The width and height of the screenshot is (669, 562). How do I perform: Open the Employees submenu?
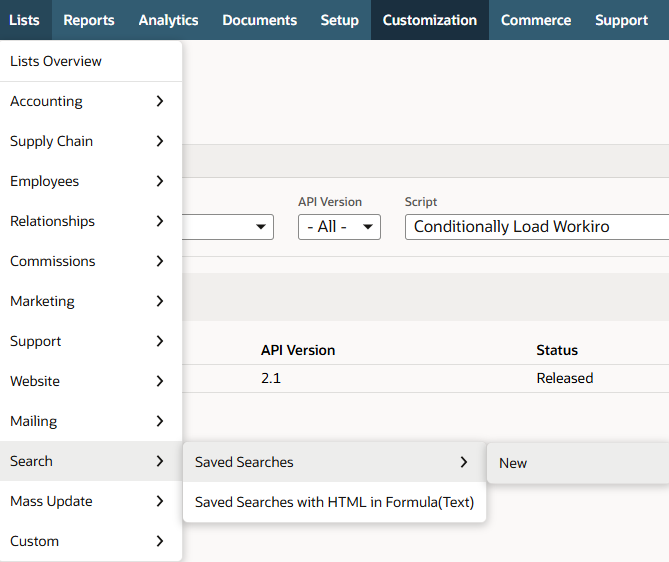[44, 181]
